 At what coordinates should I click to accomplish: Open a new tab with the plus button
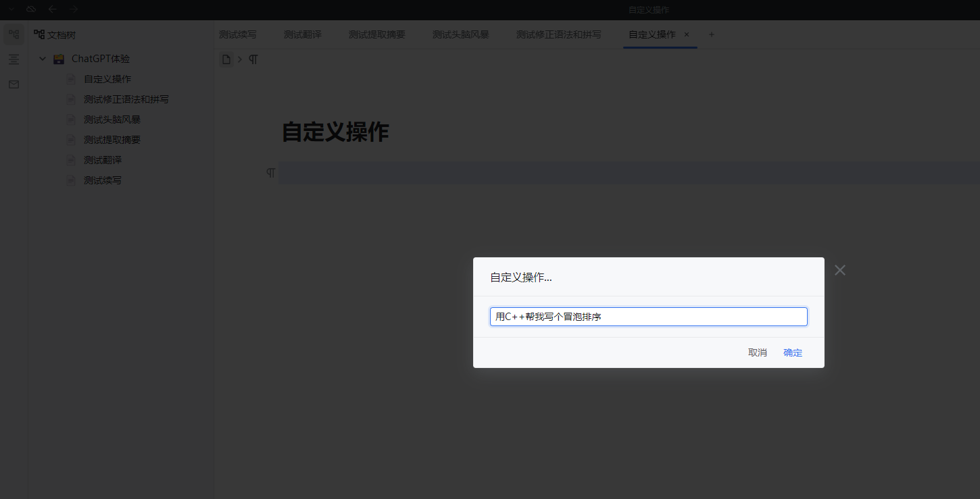(x=711, y=34)
